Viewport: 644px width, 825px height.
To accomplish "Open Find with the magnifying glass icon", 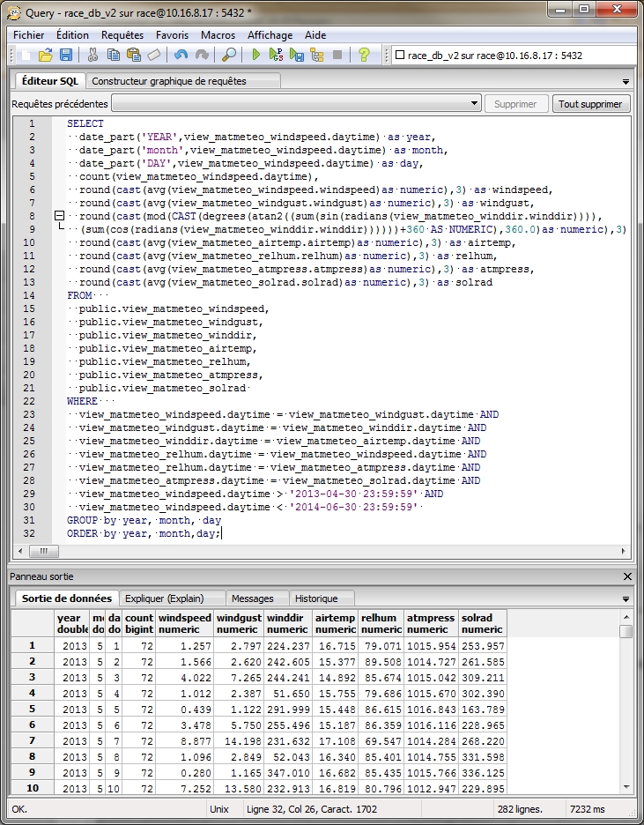I will [x=229, y=55].
